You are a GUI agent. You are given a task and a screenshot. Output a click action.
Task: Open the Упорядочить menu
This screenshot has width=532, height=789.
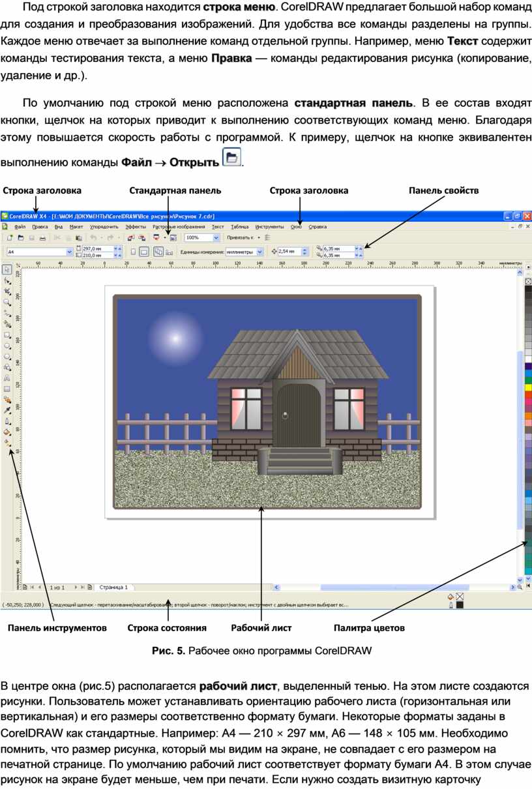(104, 227)
